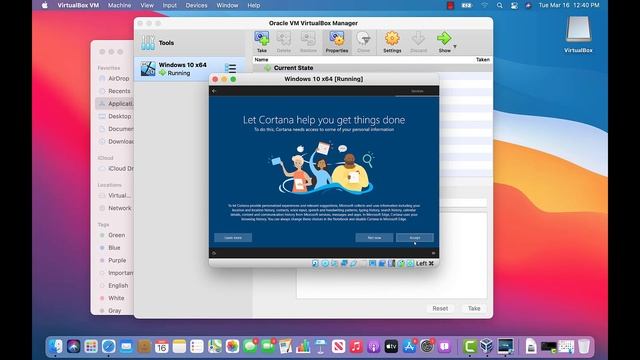Open the Windows 10 x64 machine tools menu
This screenshot has width=640, height=360.
(231, 69)
